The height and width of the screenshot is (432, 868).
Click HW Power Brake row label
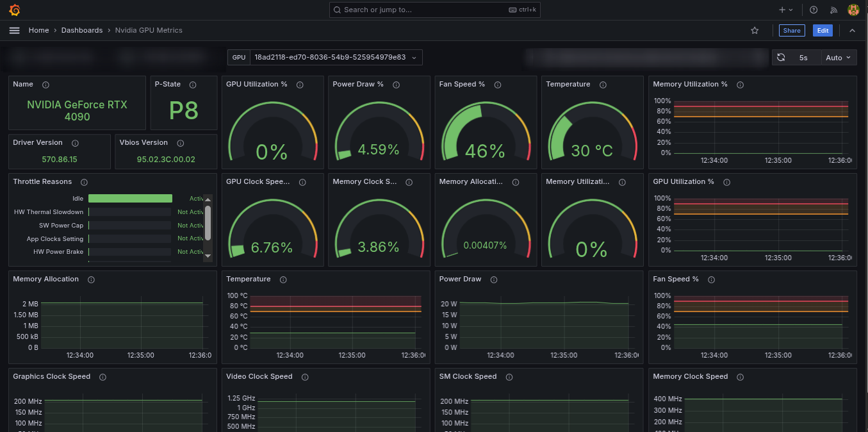58,252
